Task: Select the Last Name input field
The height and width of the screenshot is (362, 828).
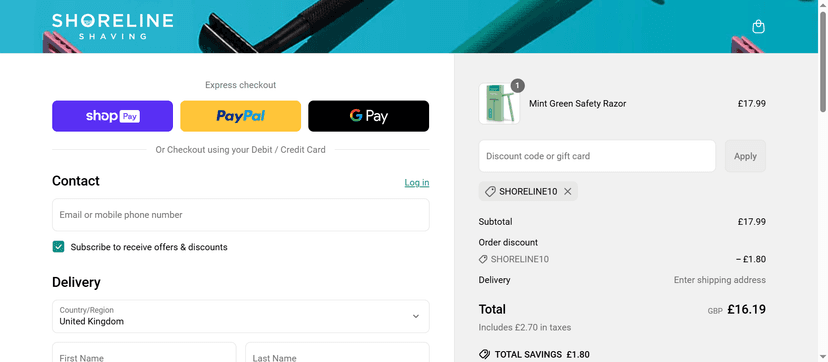Action: pos(337,353)
